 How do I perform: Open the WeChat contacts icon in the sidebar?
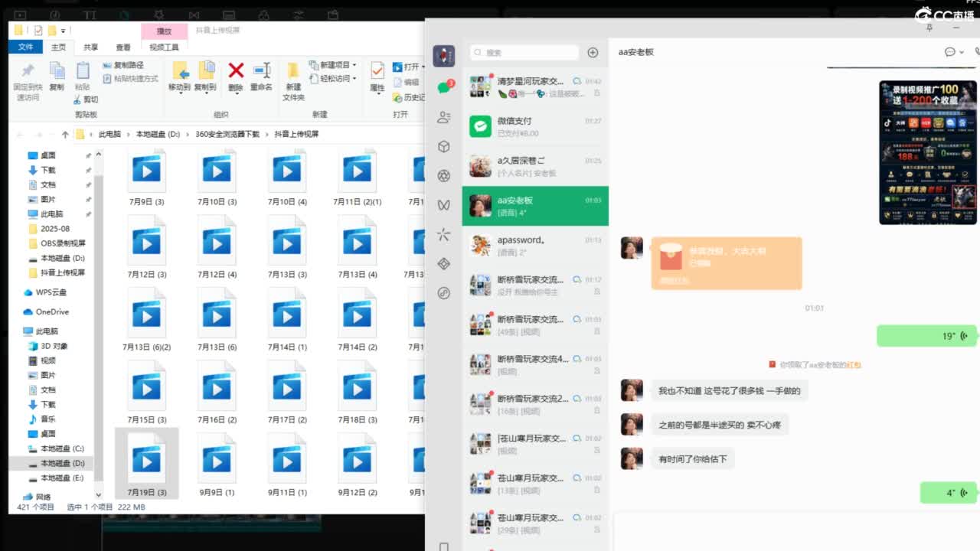(444, 117)
